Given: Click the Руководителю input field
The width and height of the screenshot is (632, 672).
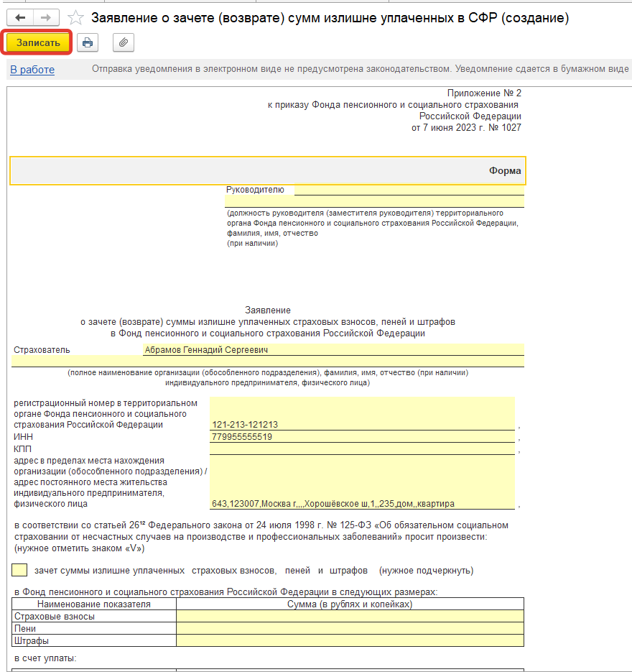Looking at the screenshot, I should (x=408, y=190).
